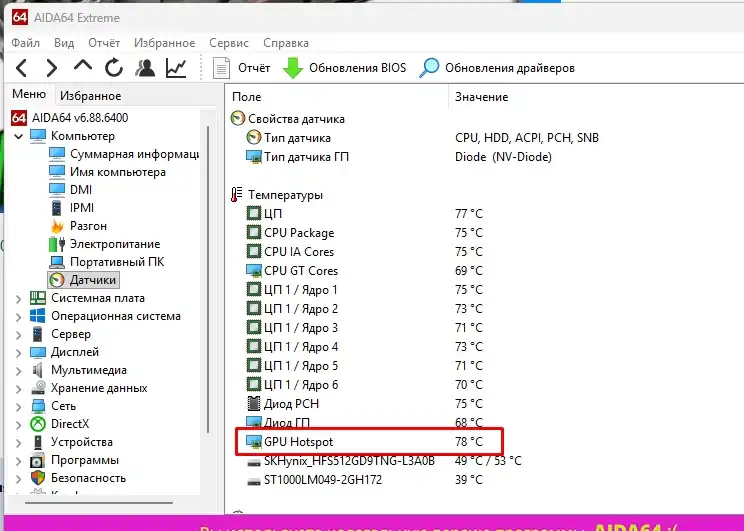Viewport: 744px width, 531px height.
Task: Expand the Хранение данных node
Action: point(19,389)
